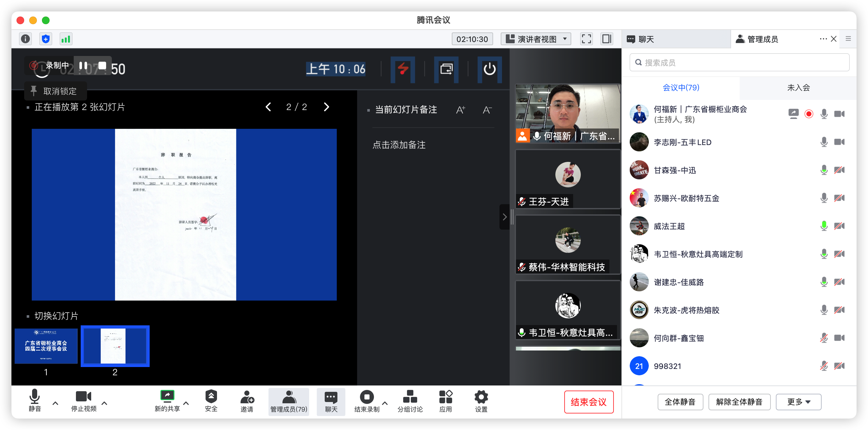
Task: Select slide thumbnail 2
Action: click(x=115, y=346)
